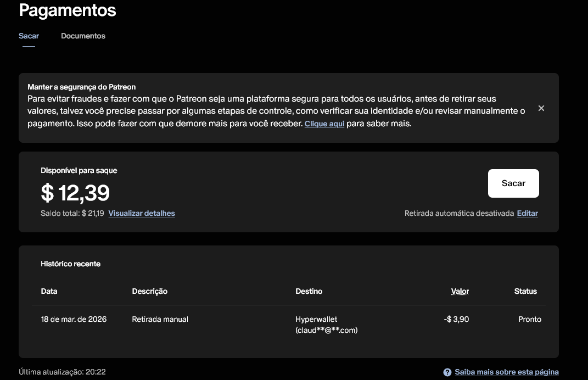Dismiss the Patreon security notice with X

[541, 108]
